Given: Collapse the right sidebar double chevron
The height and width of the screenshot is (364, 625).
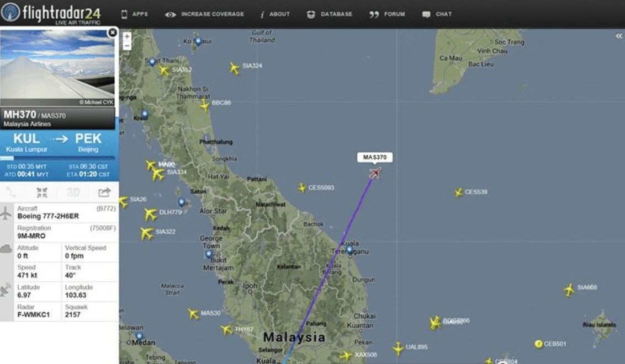Looking at the screenshot, I should click(618, 36).
